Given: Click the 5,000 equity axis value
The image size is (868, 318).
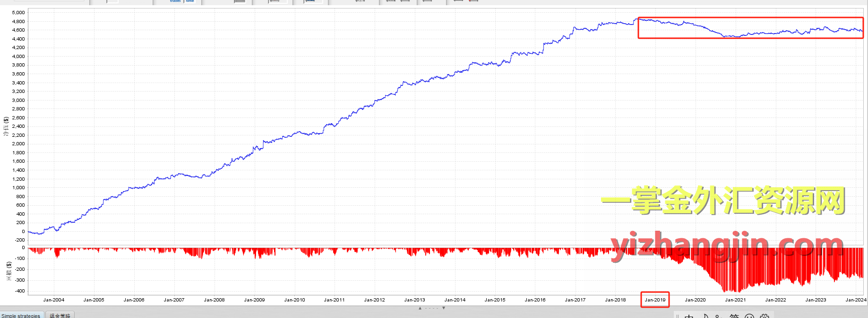Looking at the screenshot, I should point(19,13).
